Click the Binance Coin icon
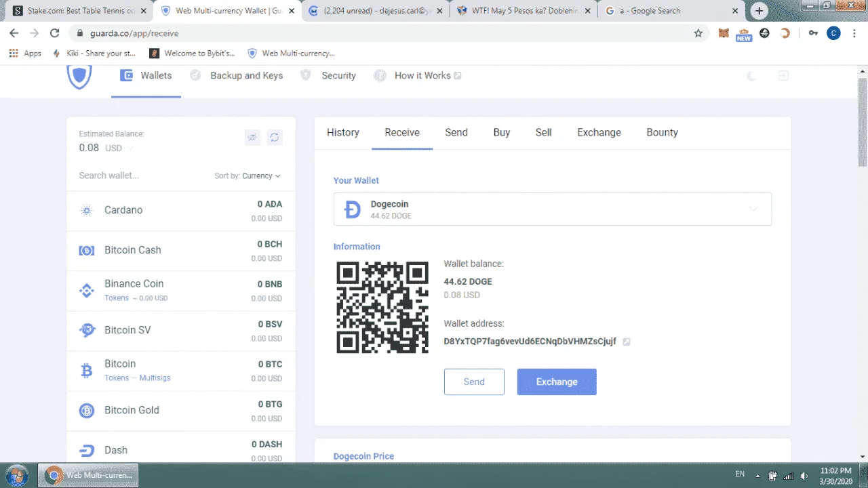 point(87,290)
